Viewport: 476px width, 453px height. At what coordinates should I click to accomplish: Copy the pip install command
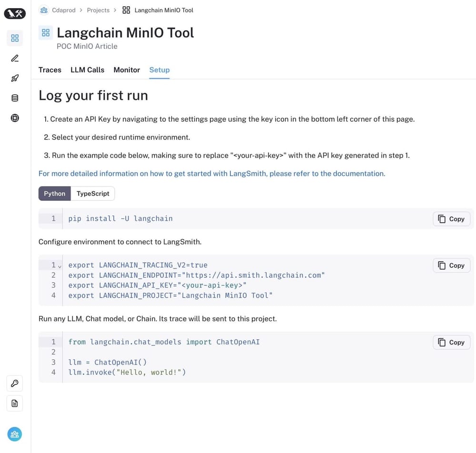pyautogui.click(x=451, y=219)
